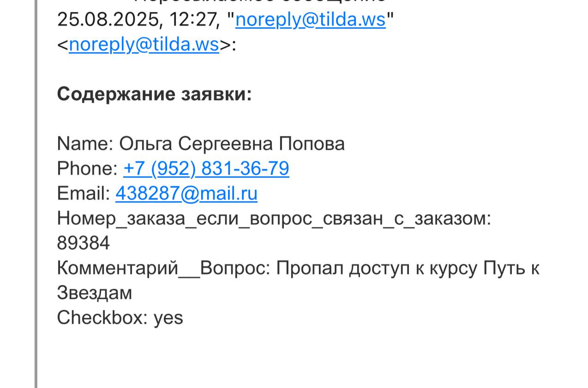Click noreply@tilda.ws link inside angle brackets

tap(144, 45)
